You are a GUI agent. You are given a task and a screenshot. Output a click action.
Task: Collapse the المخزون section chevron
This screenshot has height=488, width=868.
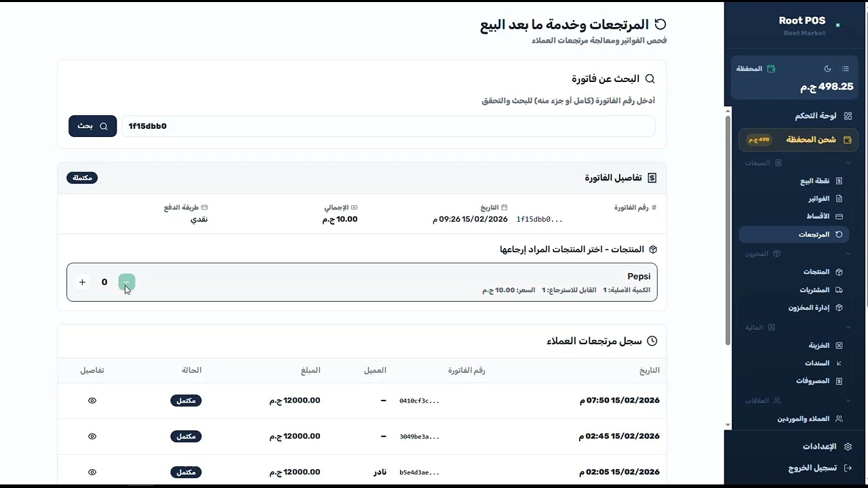tap(848, 253)
